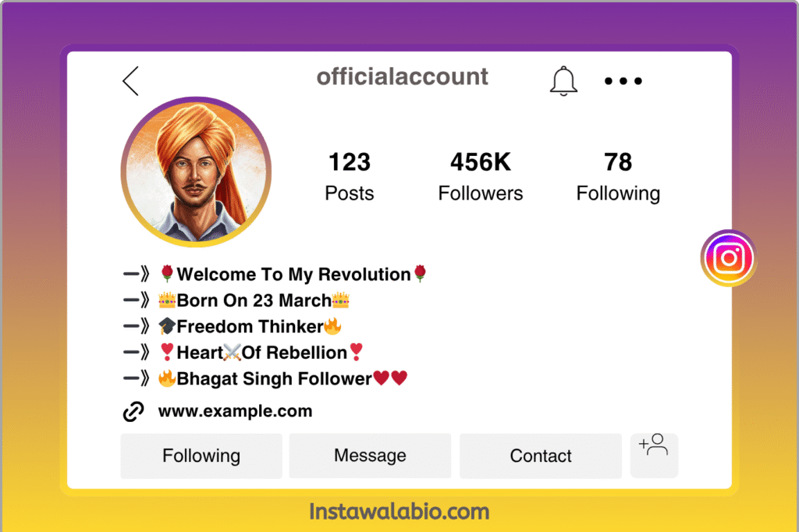Tap the notification bell icon
This screenshot has width=799, height=532.
[x=563, y=81]
